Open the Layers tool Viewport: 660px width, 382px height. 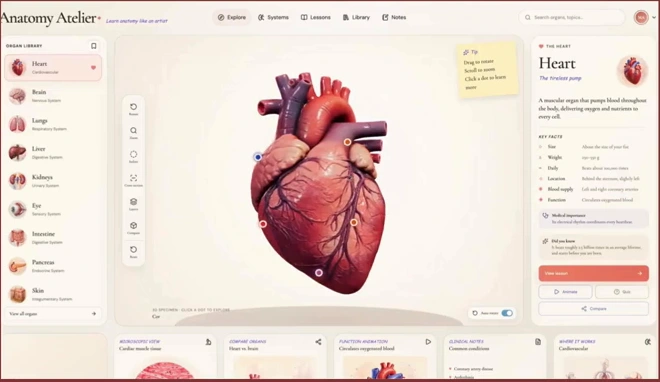(x=133, y=204)
